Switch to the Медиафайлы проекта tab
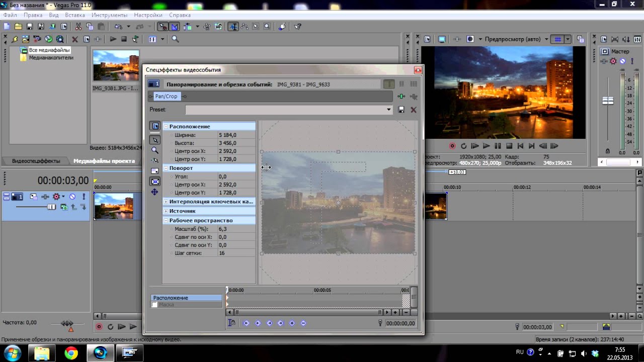The height and width of the screenshot is (362, 644). point(104,161)
